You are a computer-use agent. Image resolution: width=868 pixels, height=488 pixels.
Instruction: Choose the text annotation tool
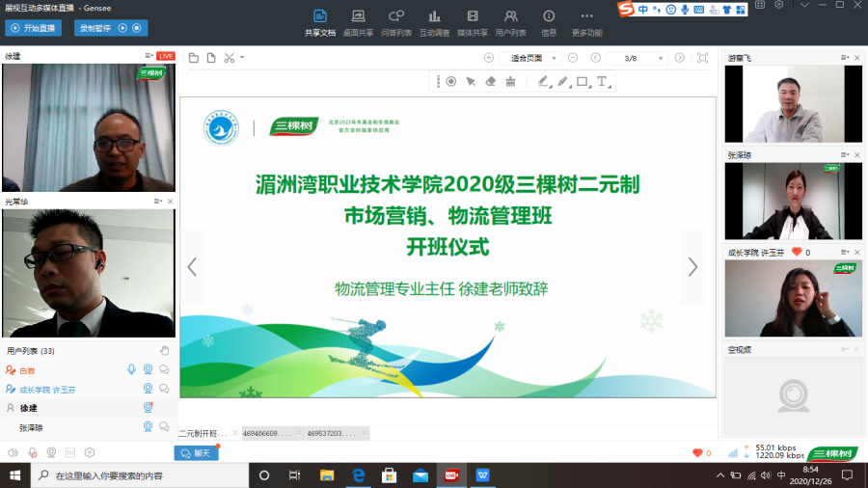tap(603, 82)
